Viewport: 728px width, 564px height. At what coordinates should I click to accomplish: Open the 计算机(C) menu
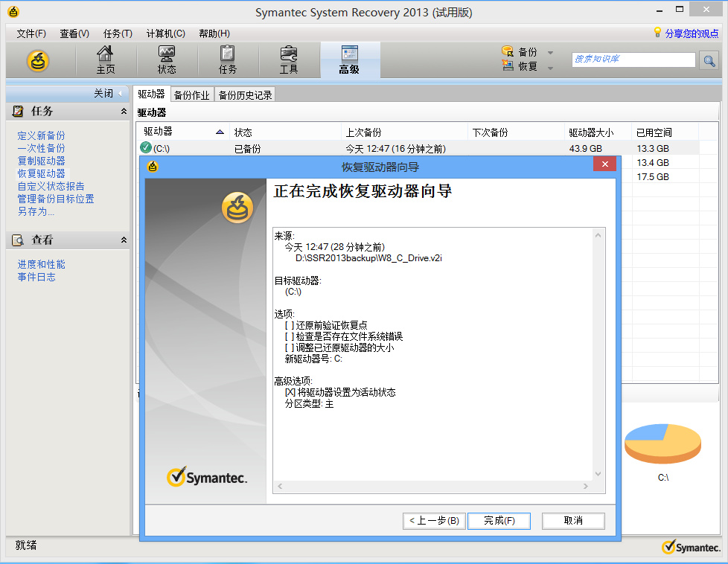[166, 33]
